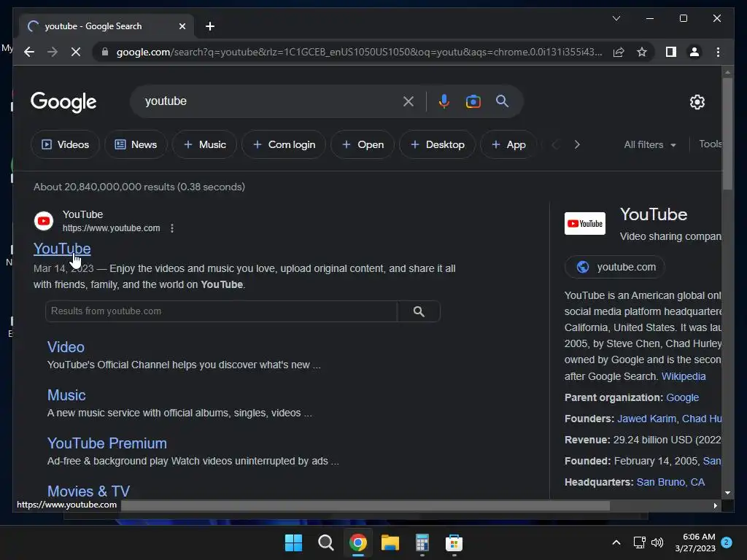The width and height of the screenshot is (747, 560).
Task: Click the browser forward arrow
Action: [53, 52]
